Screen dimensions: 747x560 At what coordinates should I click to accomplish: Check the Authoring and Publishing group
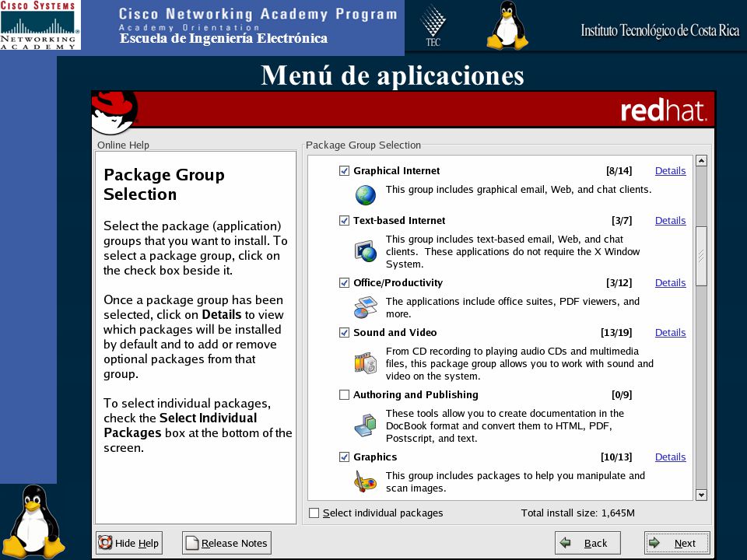(344, 395)
